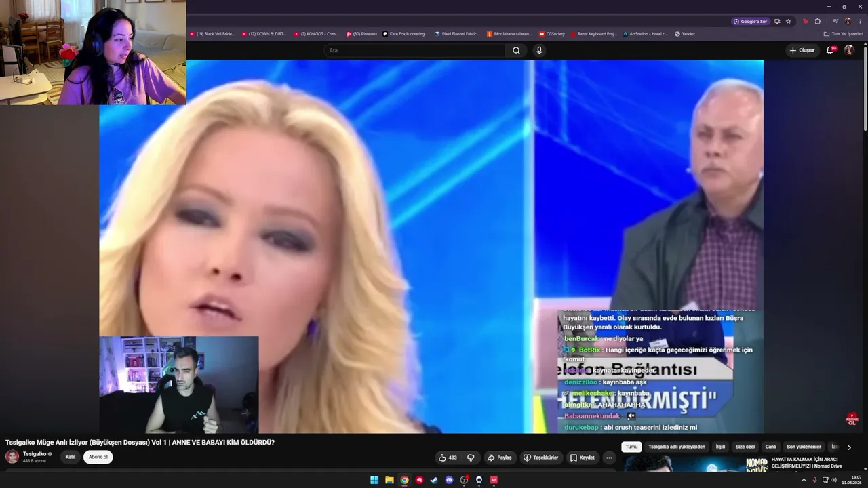Screen dimensions: 868x488
Task: Save video with Kaydet button
Action: click(x=583, y=457)
